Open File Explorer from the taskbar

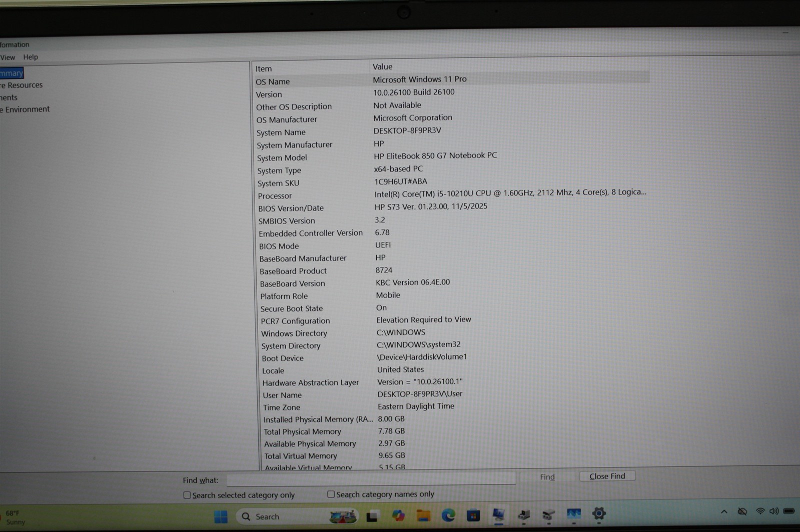(423, 515)
